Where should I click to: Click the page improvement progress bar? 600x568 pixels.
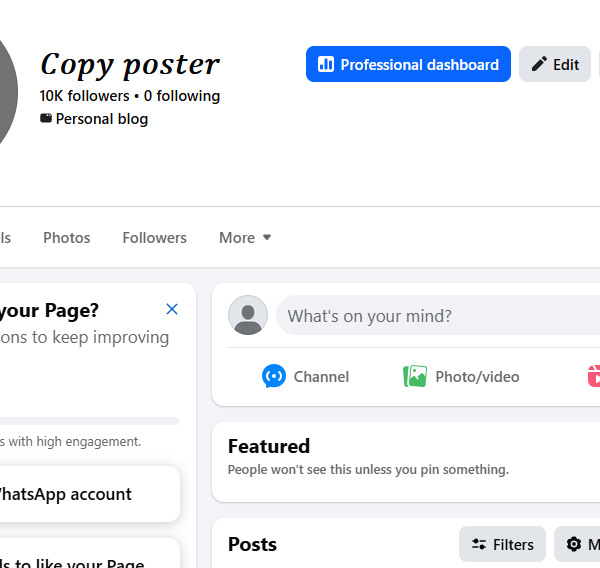pos(89,421)
